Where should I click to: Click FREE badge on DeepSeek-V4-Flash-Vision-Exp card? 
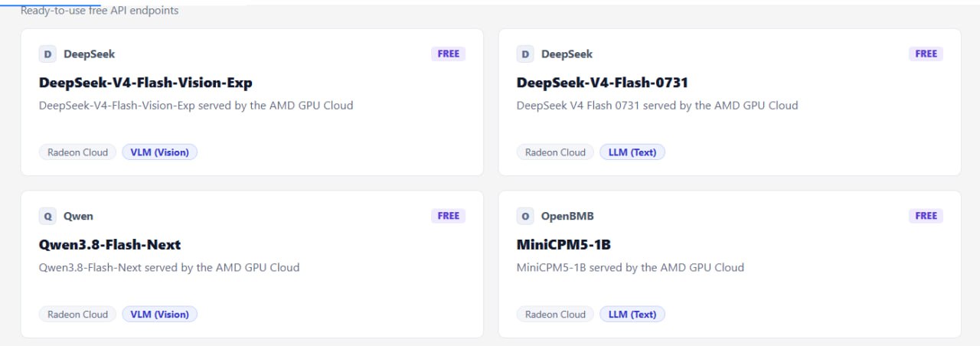(448, 54)
